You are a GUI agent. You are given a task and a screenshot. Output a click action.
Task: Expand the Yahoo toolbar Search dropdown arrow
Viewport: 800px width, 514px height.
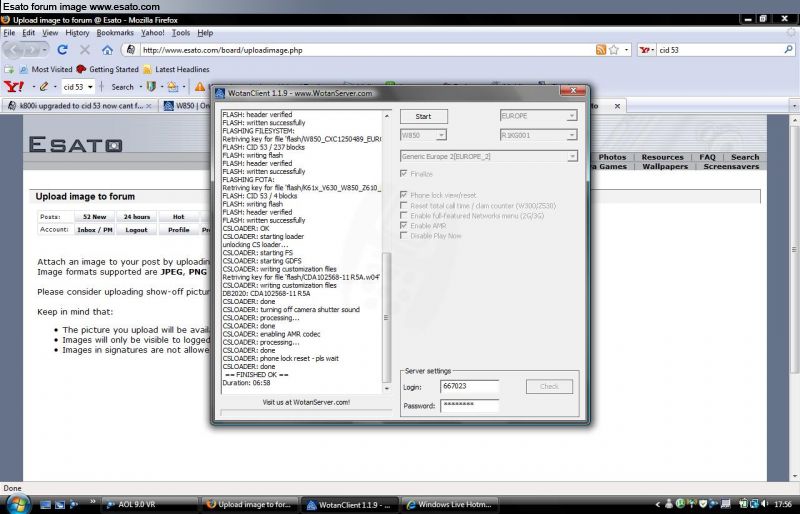(x=140, y=87)
